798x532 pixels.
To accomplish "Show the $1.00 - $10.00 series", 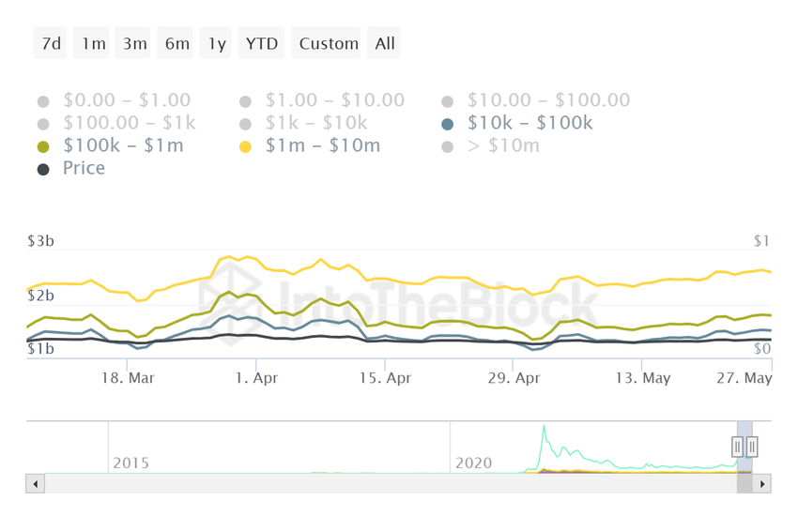I will [x=246, y=101].
